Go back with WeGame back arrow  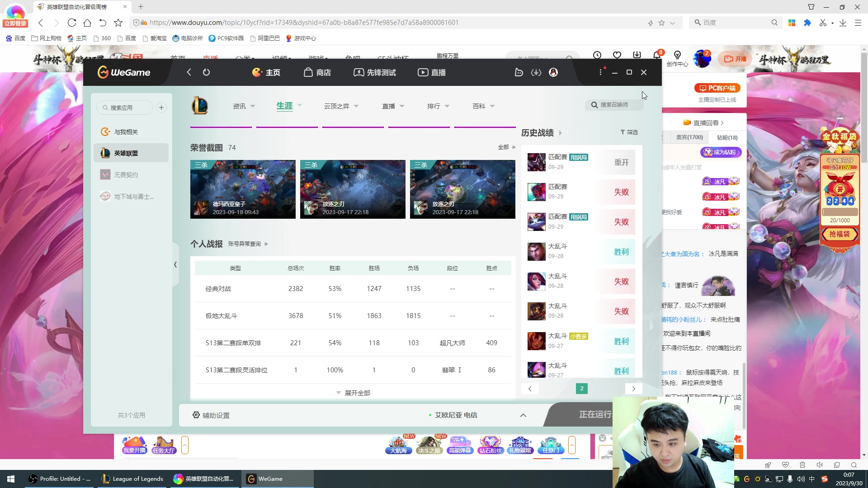189,72
